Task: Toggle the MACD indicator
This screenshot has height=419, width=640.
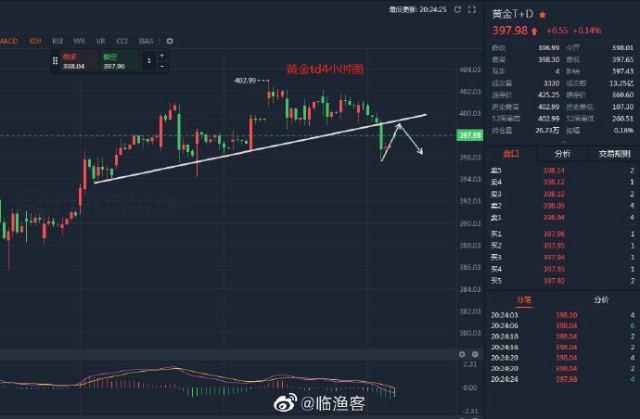Action: point(9,41)
